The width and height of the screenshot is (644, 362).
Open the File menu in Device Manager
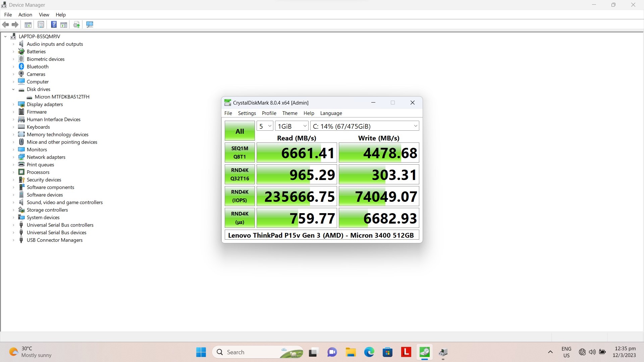[8, 15]
